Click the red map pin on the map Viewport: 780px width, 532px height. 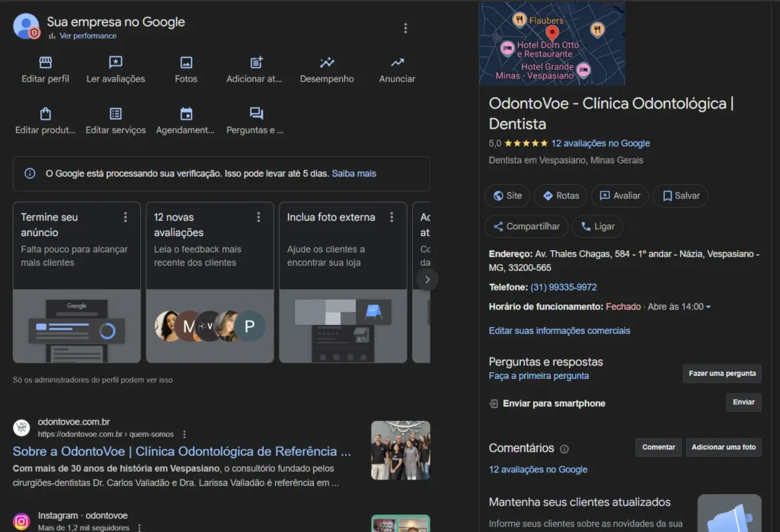coord(551,33)
